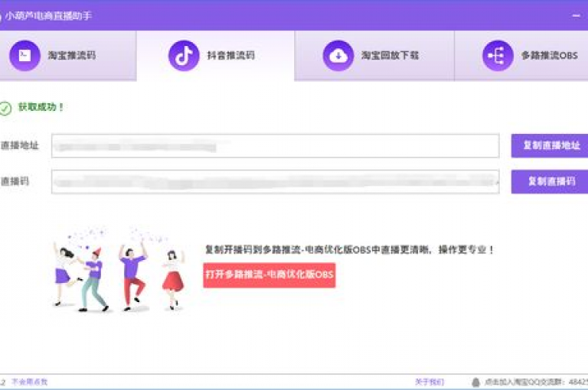Click the 淘宝回放下载 cloud download icon
Screen dimensions: 588x390
(x=338, y=56)
